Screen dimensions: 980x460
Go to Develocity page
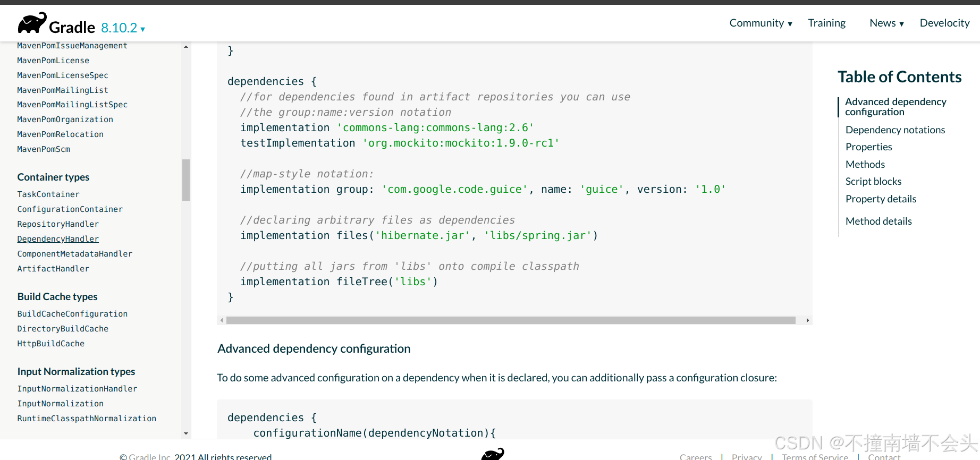944,23
